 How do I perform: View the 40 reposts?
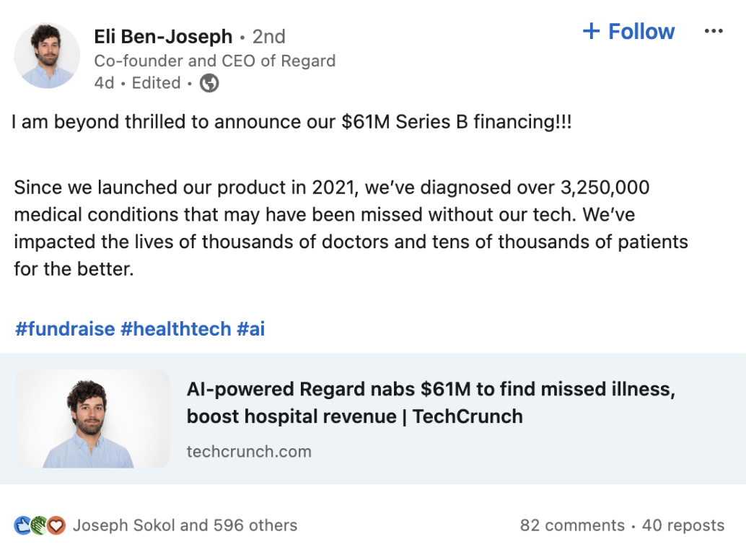683,525
